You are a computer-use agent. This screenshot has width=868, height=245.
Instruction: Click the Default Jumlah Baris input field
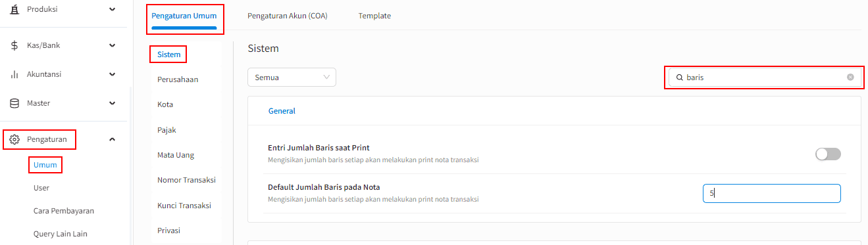point(772,193)
